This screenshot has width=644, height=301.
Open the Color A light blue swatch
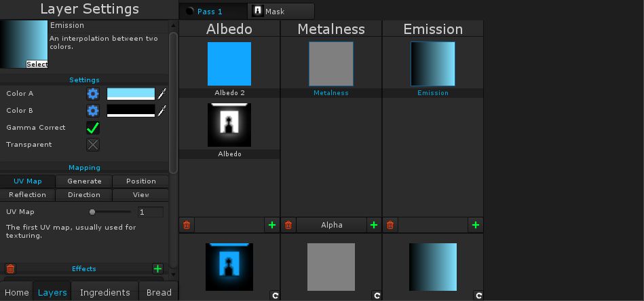coord(131,94)
